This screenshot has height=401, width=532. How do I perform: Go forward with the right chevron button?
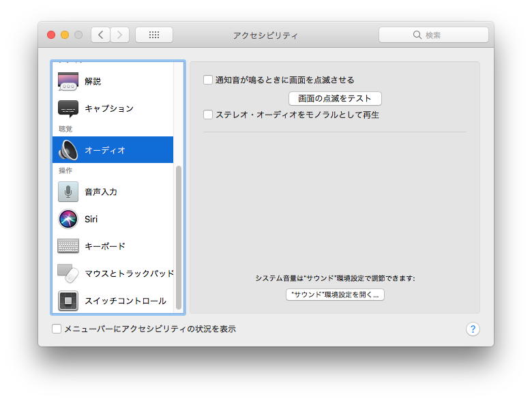pyautogui.click(x=119, y=35)
